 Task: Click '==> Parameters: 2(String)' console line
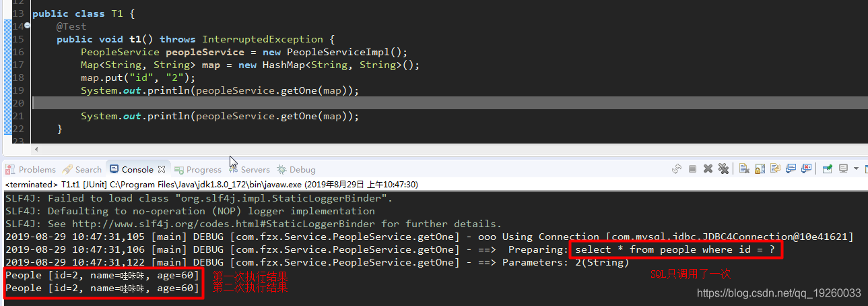pos(317,262)
